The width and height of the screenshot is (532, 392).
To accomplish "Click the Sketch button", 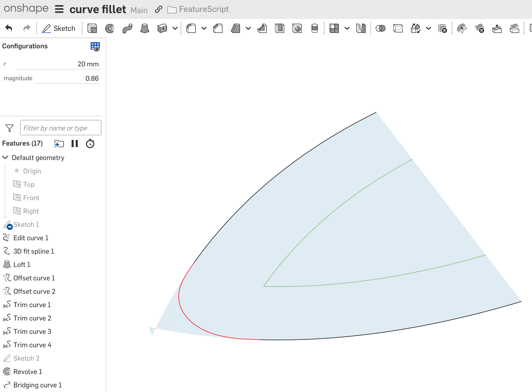I will click(x=59, y=28).
